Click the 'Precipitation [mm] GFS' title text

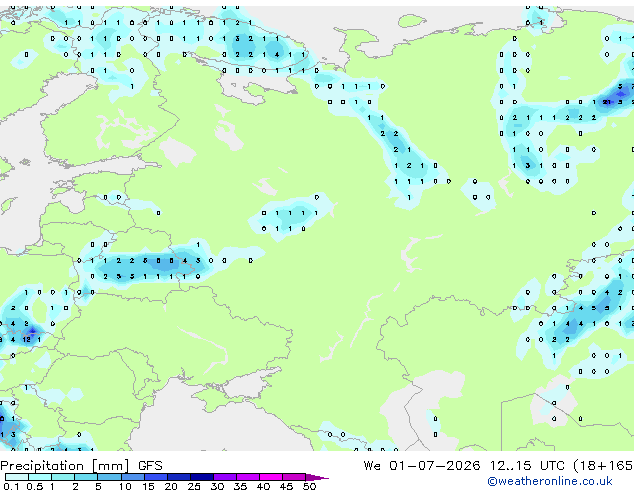click(81, 466)
